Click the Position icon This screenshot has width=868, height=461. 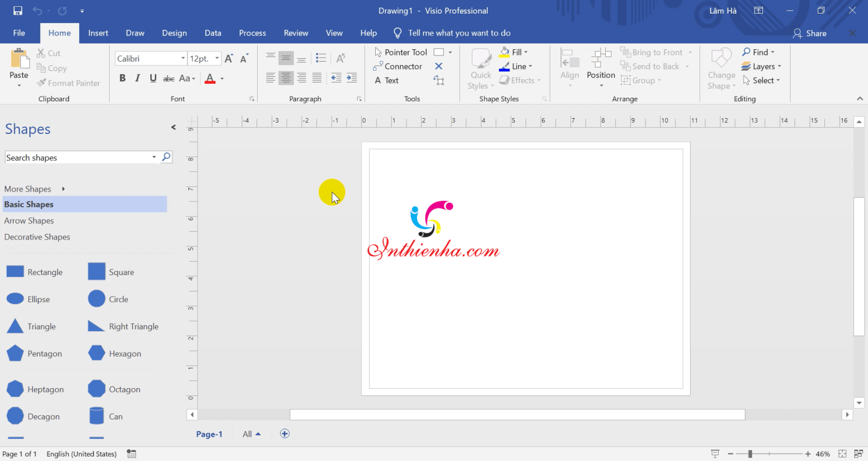click(600, 62)
